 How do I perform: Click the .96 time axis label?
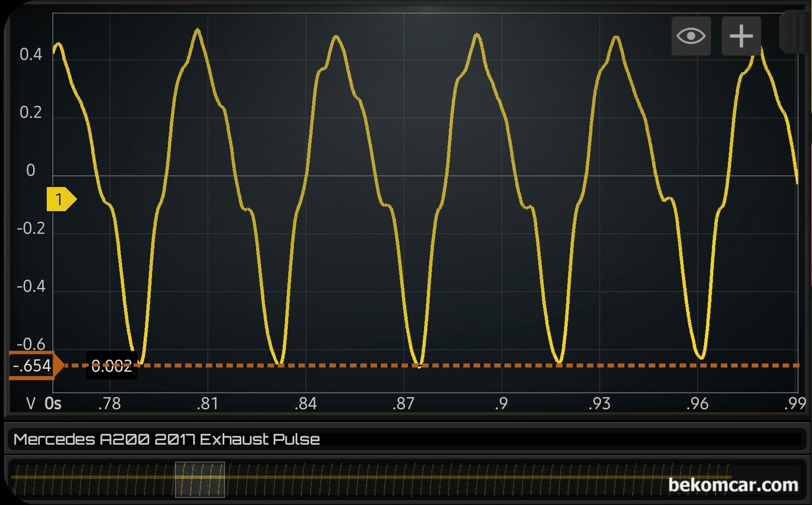[x=697, y=404]
